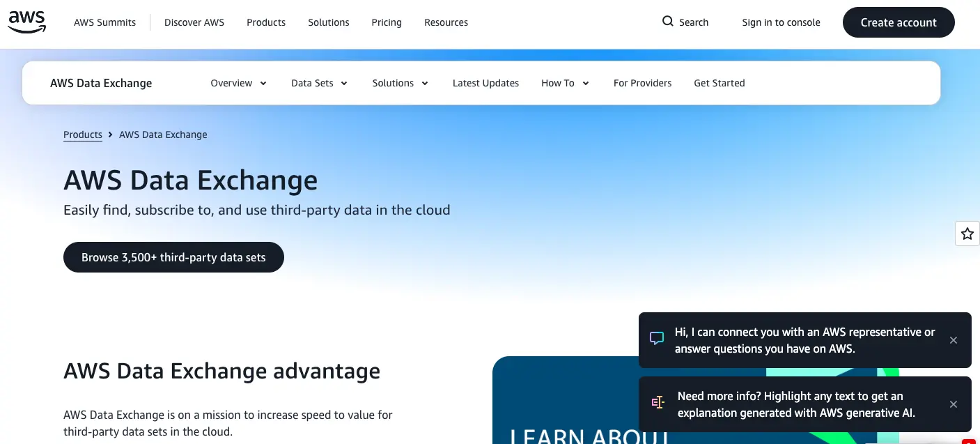Open Latest Updates page
This screenshot has height=444, width=980.
(485, 83)
